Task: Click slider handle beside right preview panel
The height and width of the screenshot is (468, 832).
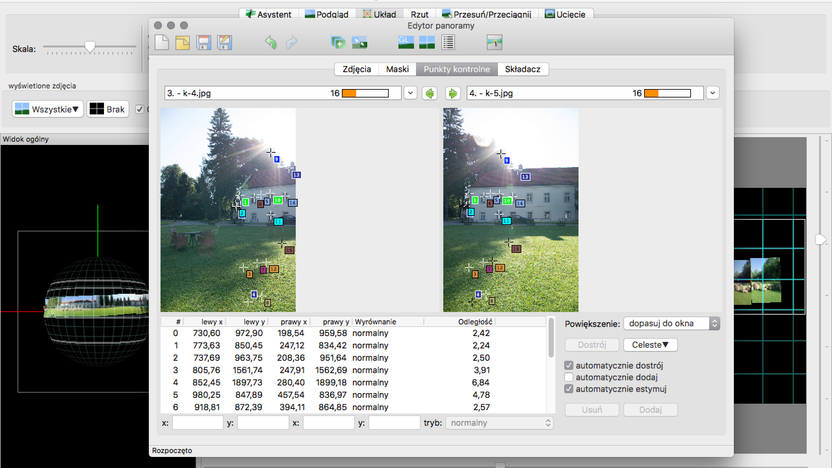Action: tap(820, 240)
